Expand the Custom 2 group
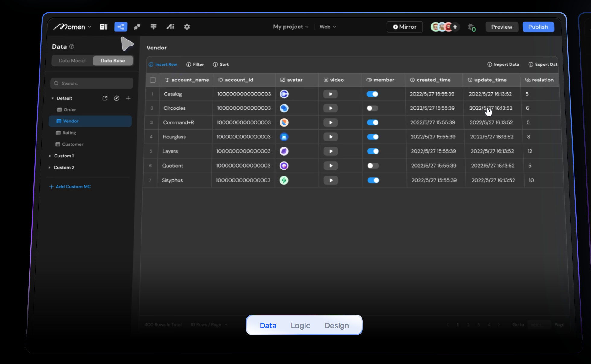 point(49,167)
